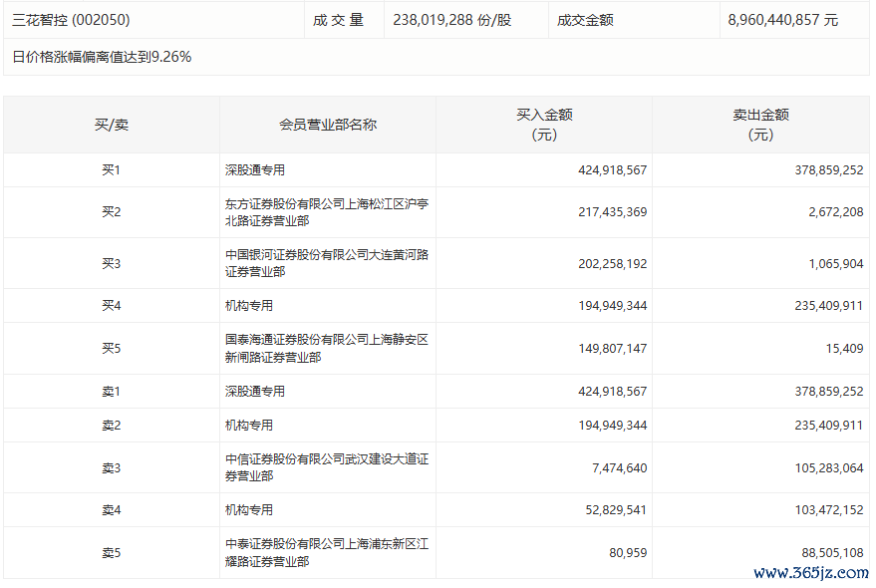Click the 买/卖 column header
Image resolution: width=876 pixels, height=588 pixels.
click(x=111, y=125)
